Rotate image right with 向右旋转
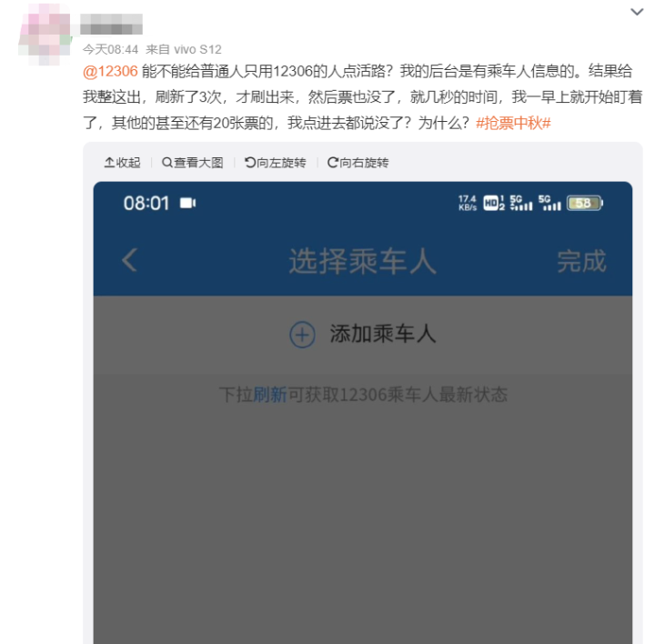The height and width of the screenshot is (644, 655). pyautogui.click(x=358, y=163)
